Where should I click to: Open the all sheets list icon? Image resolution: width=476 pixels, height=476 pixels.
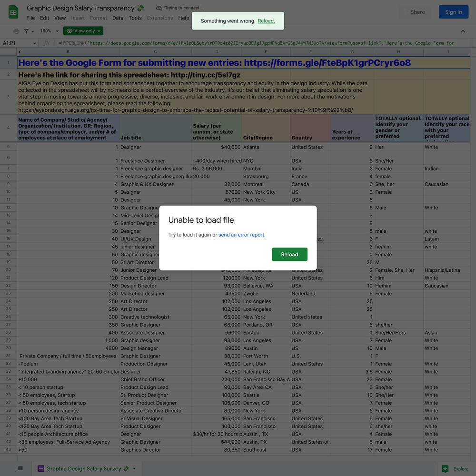(20, 468)
